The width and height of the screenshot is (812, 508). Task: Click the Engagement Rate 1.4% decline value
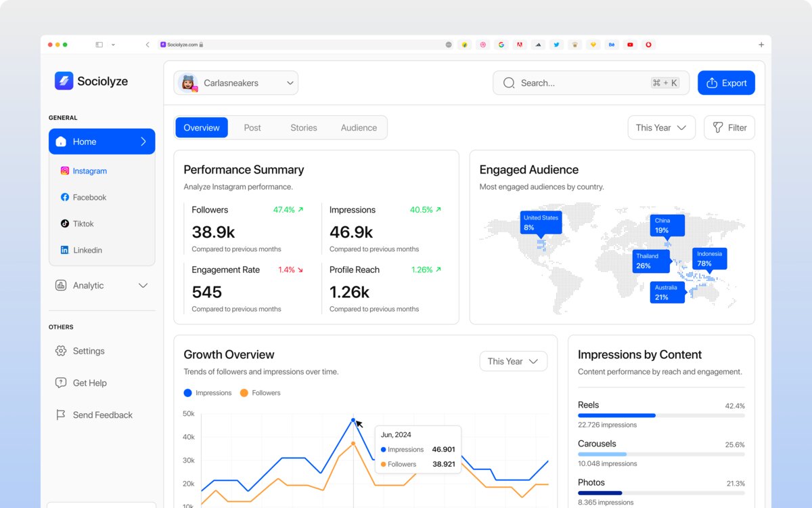[x=291, y=270]
